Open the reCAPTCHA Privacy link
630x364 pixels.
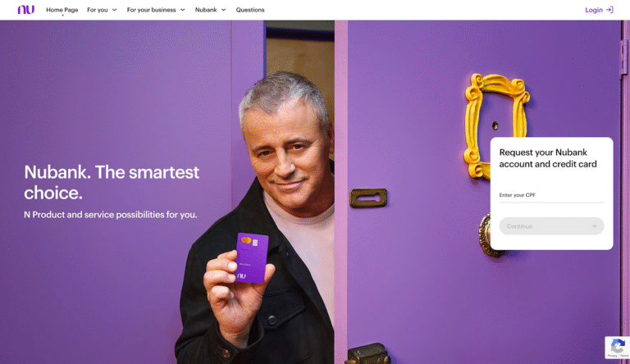613,356
